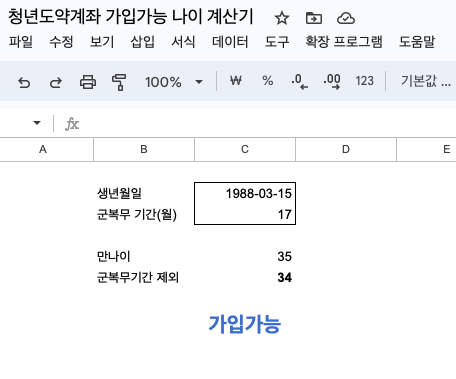Open the 삽입 menu
The width and height of the screenshot is (456, 379).
pyautogui.click(x=143, y=42)
